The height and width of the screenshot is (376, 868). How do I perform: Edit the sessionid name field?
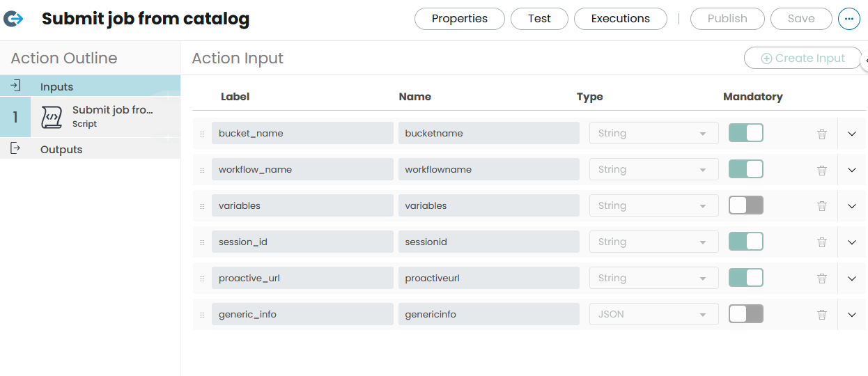[x=489, y=242]
